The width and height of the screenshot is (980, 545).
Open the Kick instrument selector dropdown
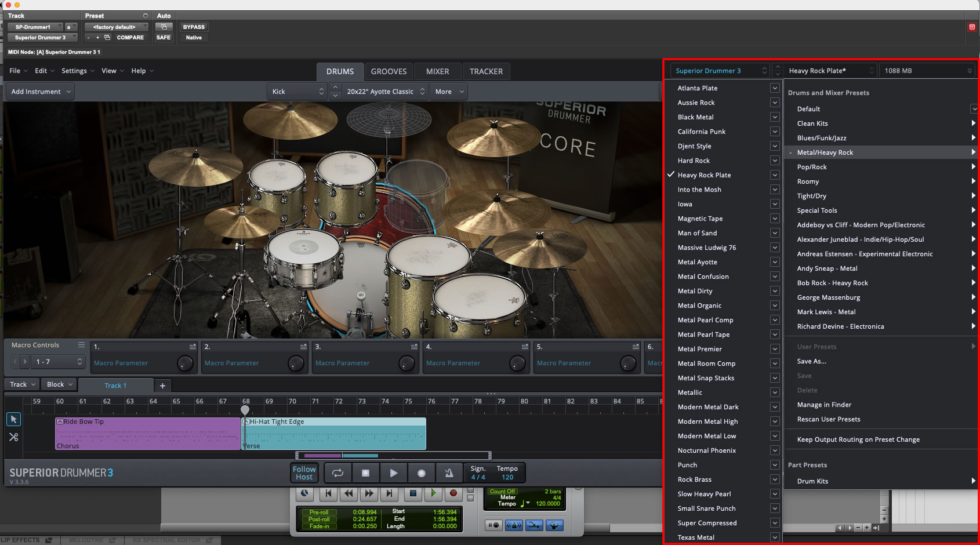(297, 92)
